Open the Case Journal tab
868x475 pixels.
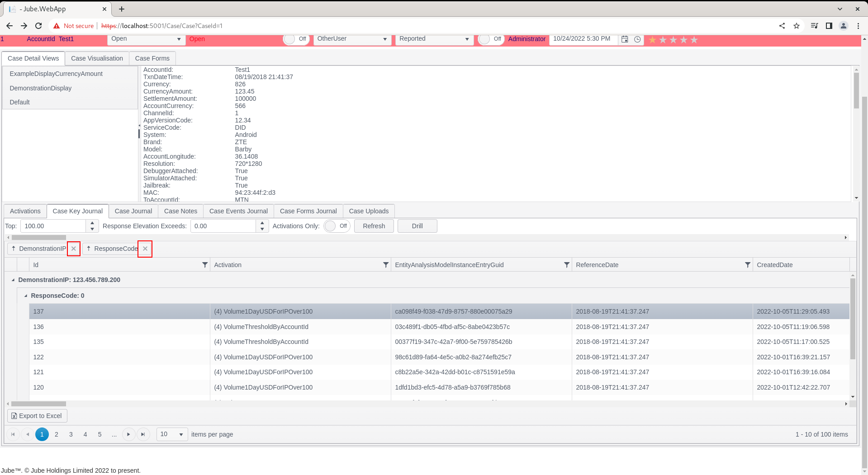click(133, 211)
